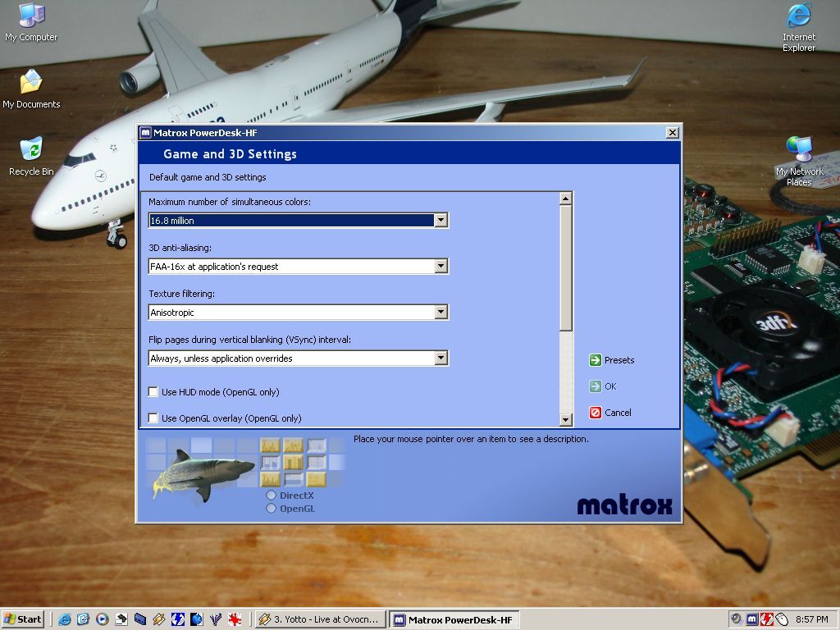
Task: Enable Use HUD mode (OpenGL only)
Action: pyautogui.click(x=153, y=392)
